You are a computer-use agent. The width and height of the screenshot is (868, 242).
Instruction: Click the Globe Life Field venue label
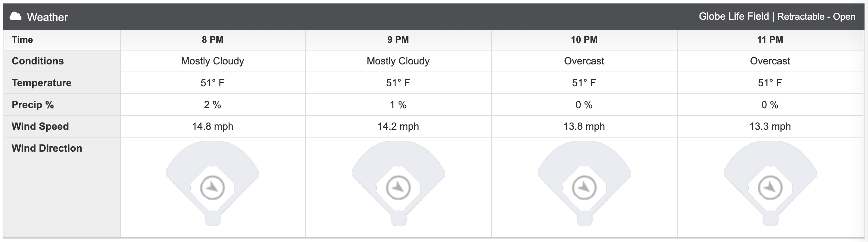pos(734,16)
